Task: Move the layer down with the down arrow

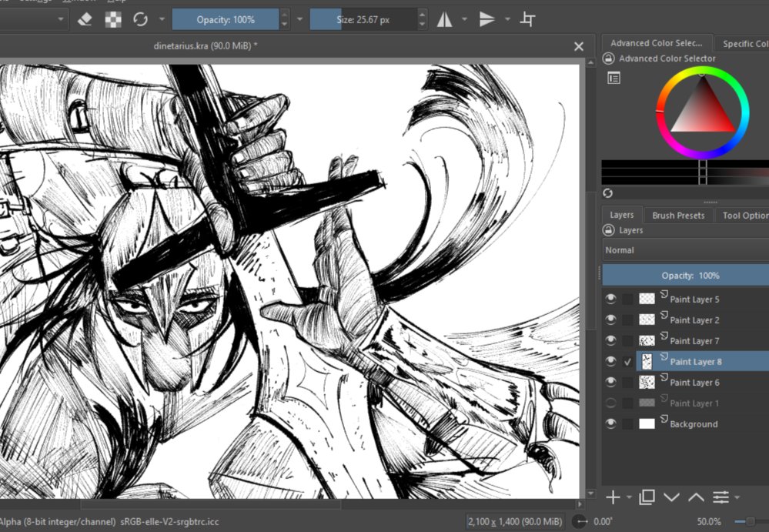Action: pyautogui.click(x=671, y=497)
